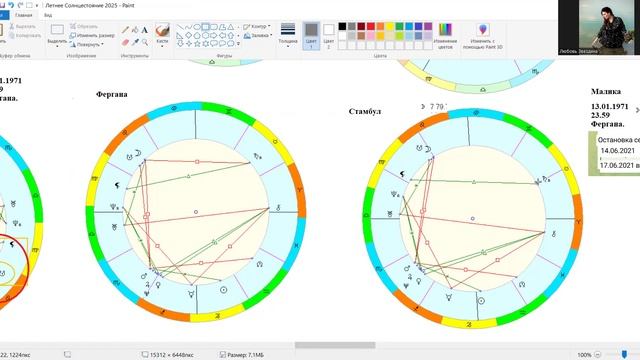Choose the Left arrow shape
This screenshot has height=360, width=640.
[222, 36]
